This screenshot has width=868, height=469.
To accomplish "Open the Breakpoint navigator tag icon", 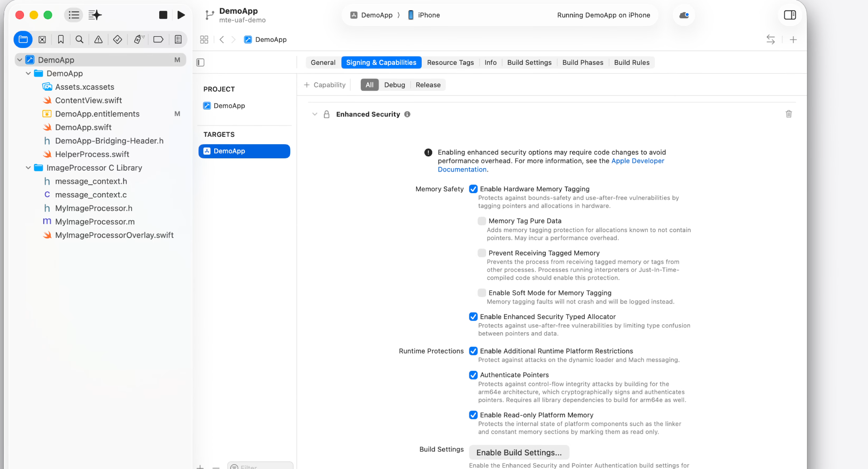I will click(x=158, y=39).
